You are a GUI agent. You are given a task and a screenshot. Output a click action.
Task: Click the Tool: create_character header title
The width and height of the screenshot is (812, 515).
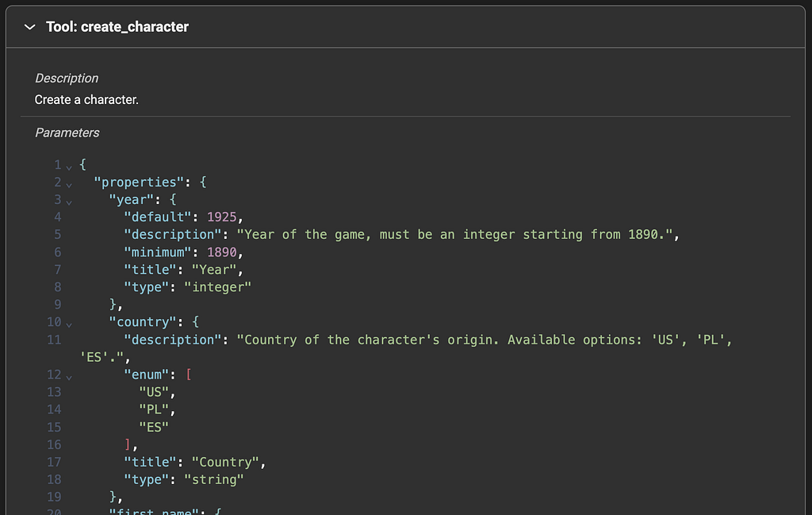(117, 27)
